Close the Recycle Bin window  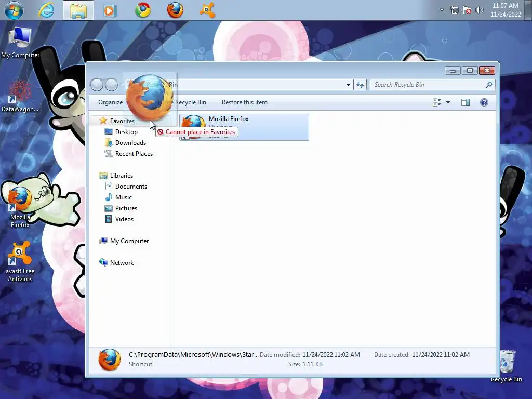(487, 71)
